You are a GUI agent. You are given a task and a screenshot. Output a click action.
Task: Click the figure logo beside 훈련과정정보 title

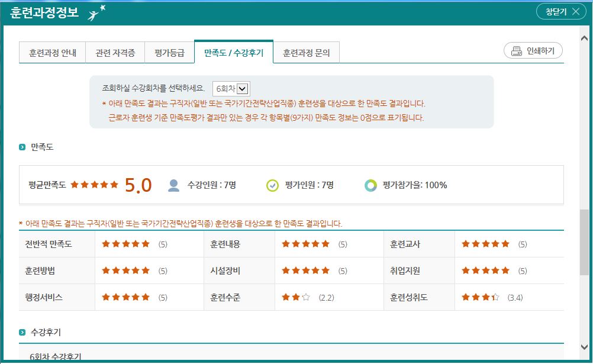96,12
